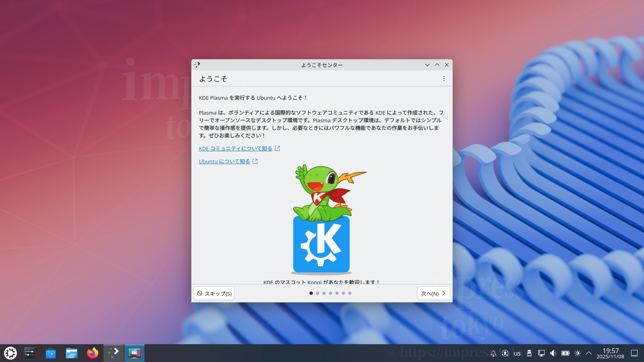Open the removable USB devices tray icon
Viewport: 644px width, 362px height.
click(x=529, y=353)
